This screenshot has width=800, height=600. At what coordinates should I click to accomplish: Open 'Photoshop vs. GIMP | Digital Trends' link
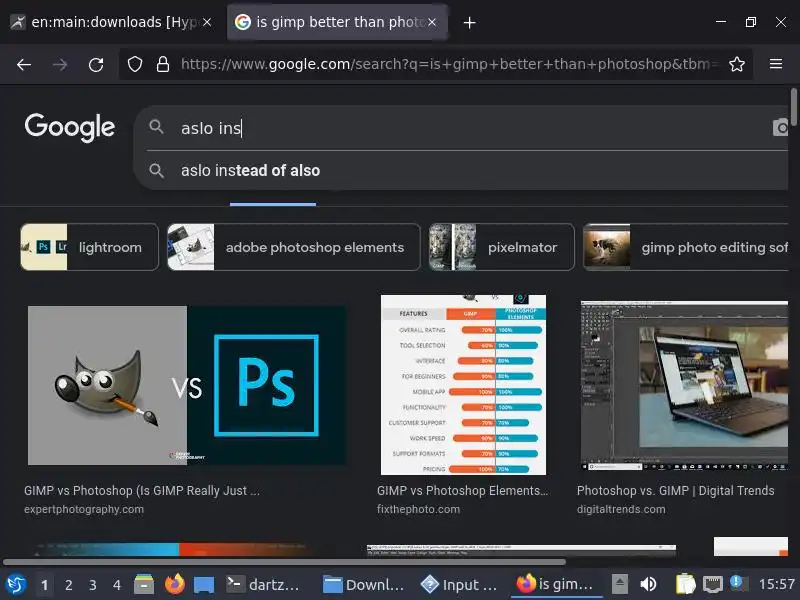(x=676, y=491)
